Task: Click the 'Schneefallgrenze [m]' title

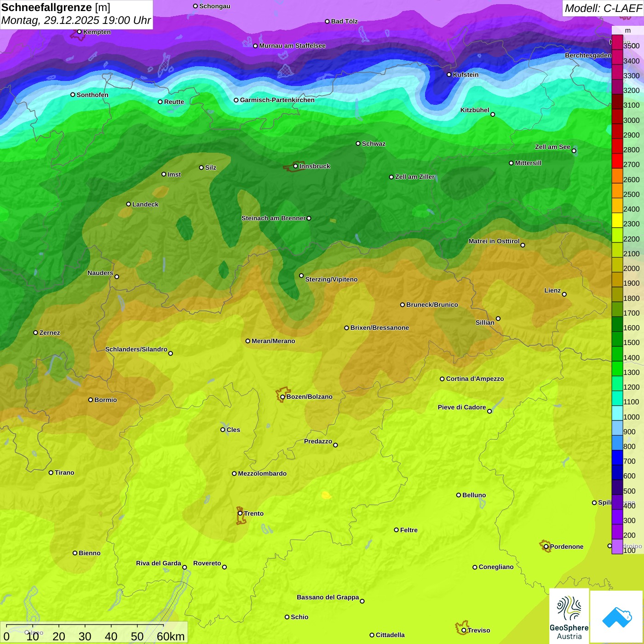Action: pyautogui.click(x=56, y=7)
